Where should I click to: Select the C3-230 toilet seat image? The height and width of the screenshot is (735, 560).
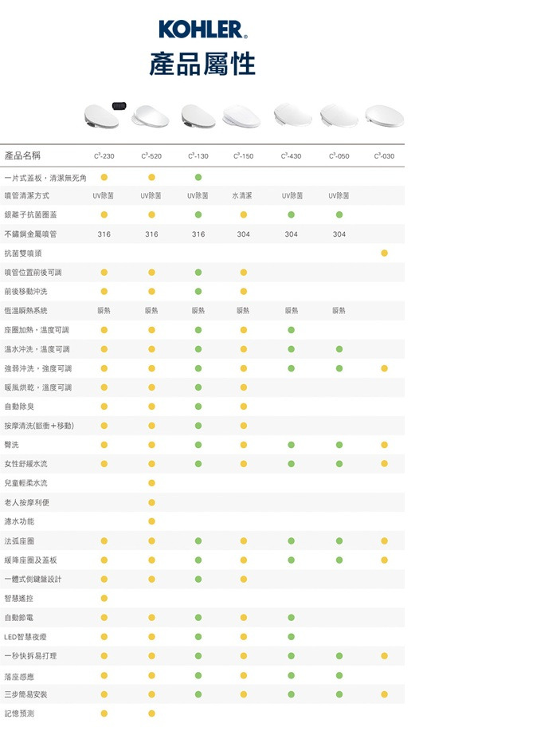tap(100, 116)
